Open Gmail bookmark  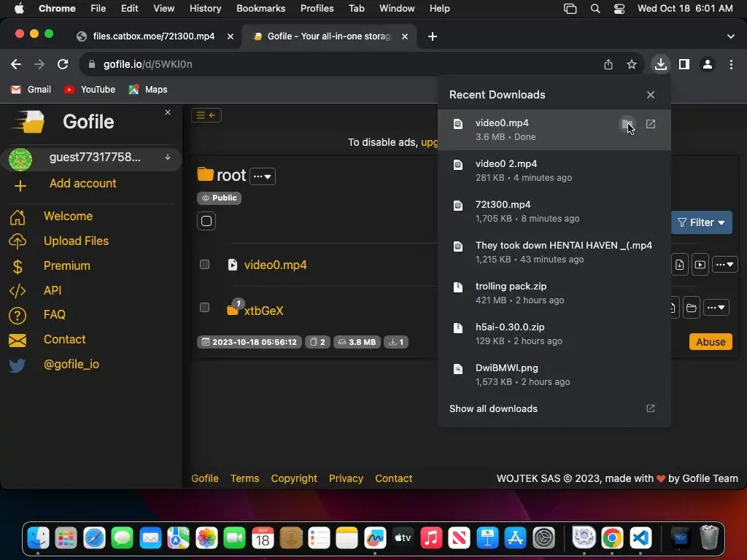pos(31,90)
